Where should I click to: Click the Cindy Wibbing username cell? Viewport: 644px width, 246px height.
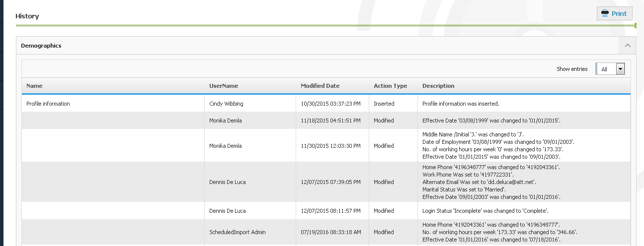pyautogui.click(x=226, y=104)
